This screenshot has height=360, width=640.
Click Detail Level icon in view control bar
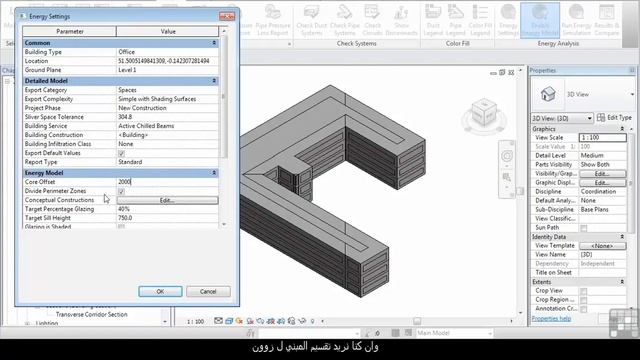[218, 321]
